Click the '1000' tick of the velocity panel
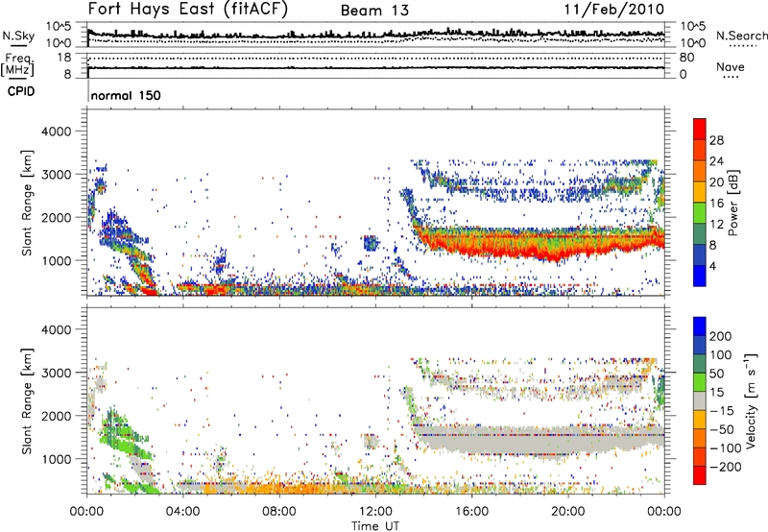 tap(56, 459)
